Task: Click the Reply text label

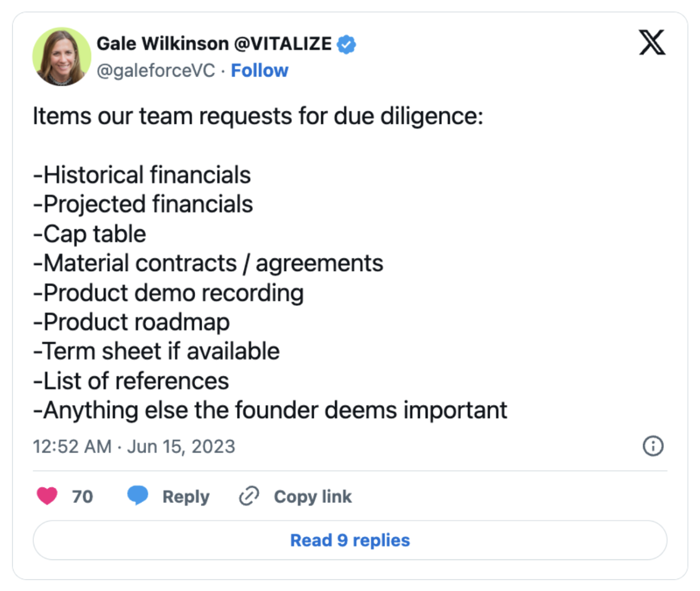Action: pyautogui.click(x=186, y=496)
